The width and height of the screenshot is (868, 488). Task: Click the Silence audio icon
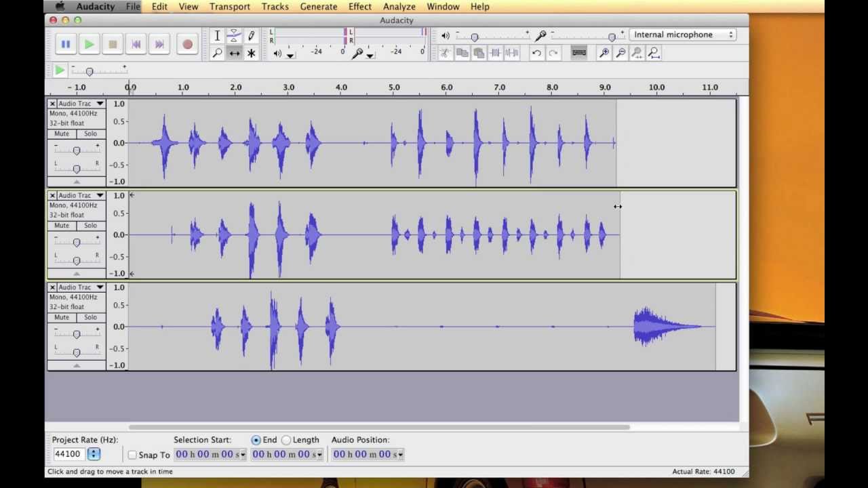512,53
